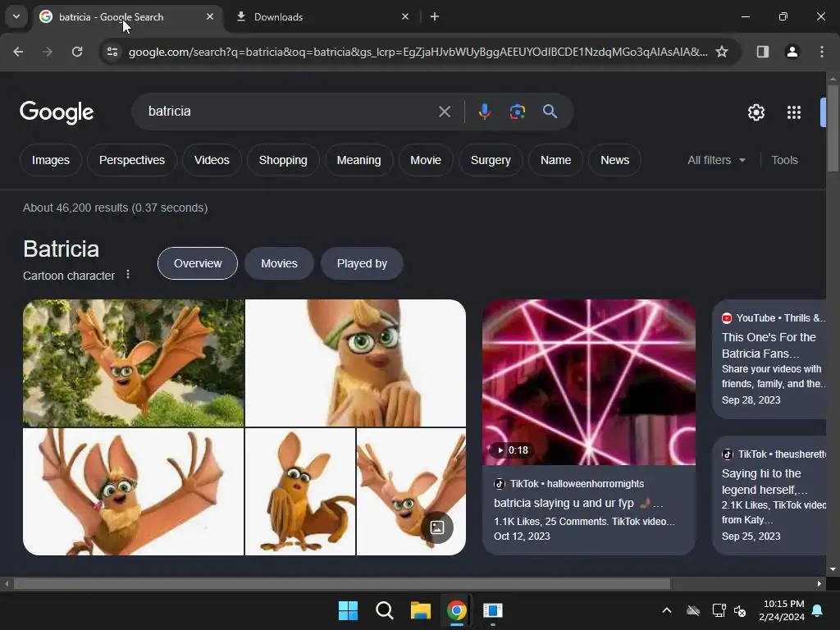The image size is (840, 630).
Task: Open Chrome side panel
Action: pos(762,52)
